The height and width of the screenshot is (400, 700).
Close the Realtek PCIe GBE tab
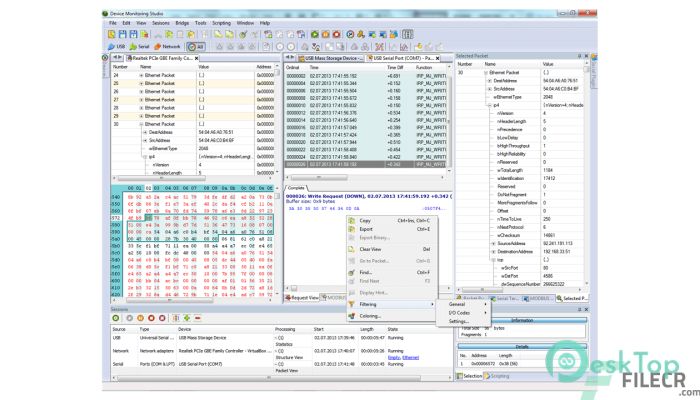196,58
